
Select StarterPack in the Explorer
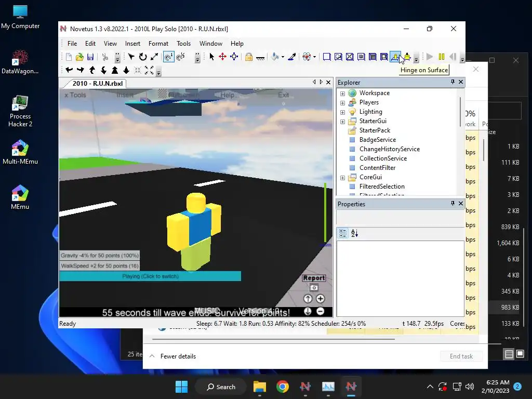point(375,130)
